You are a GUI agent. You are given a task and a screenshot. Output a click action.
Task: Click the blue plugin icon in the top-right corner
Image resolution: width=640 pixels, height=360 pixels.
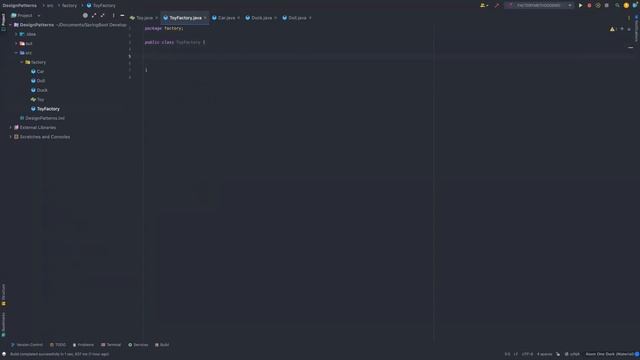tap(635, 5)
